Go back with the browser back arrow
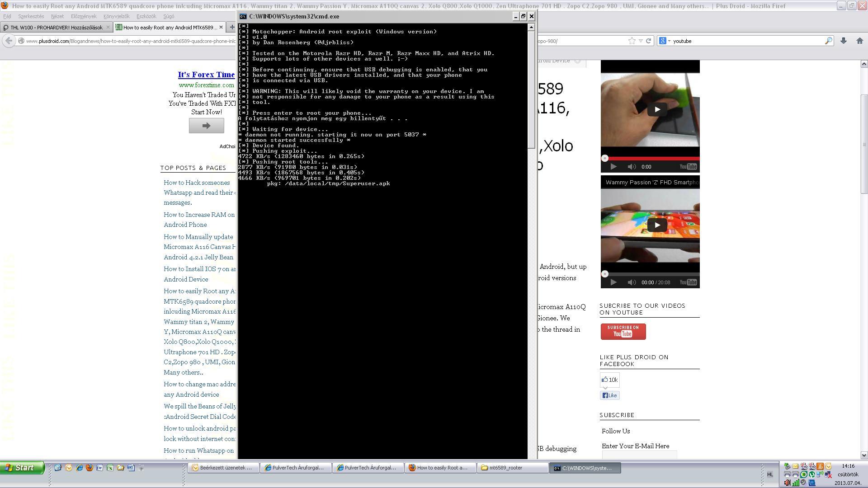Screen dimensions: 868x488 click(x=9, y=41)
